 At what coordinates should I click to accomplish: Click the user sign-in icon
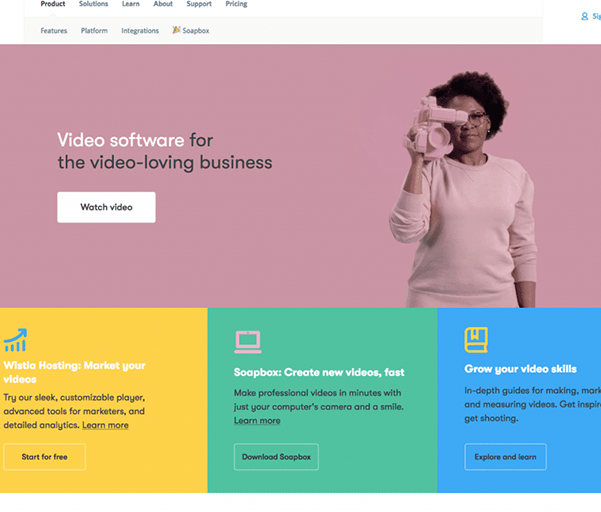[x=585, y=16]
